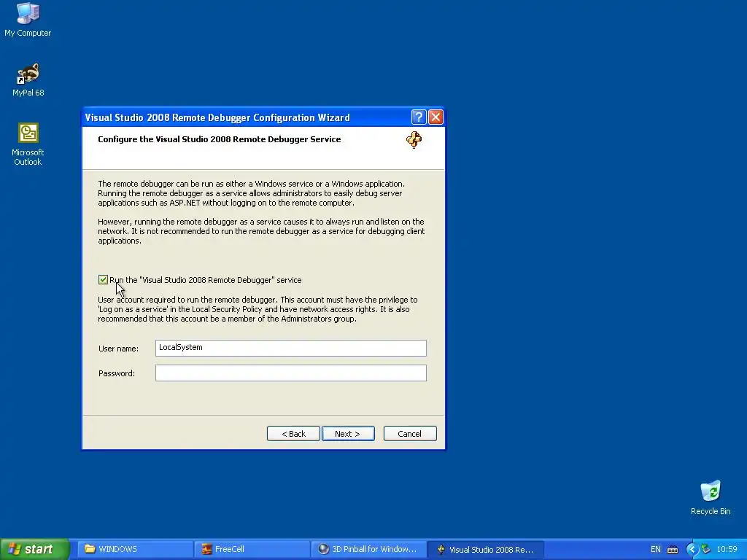The height and width of the screenshot is (560, 747).
Task: Click the 10:59 system clock
Action: pos(727,549)
